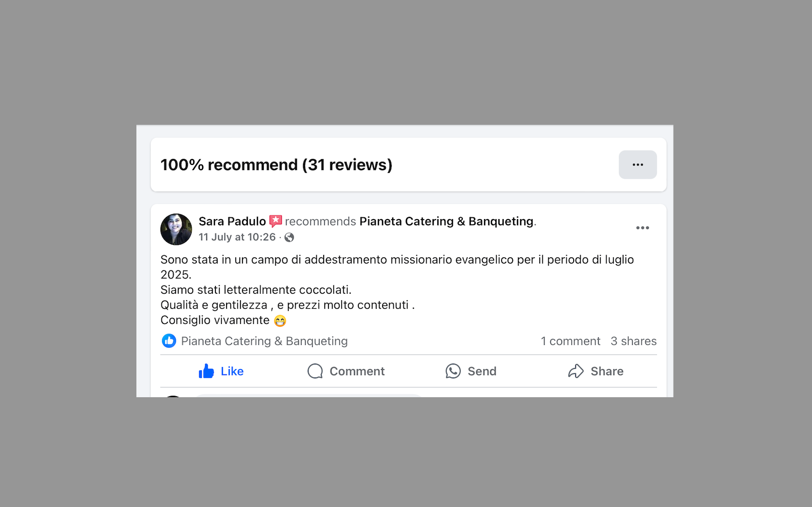
Task: Click the grinning emoji after Consiglio vivamente
Action: click(x=280, y=321)
